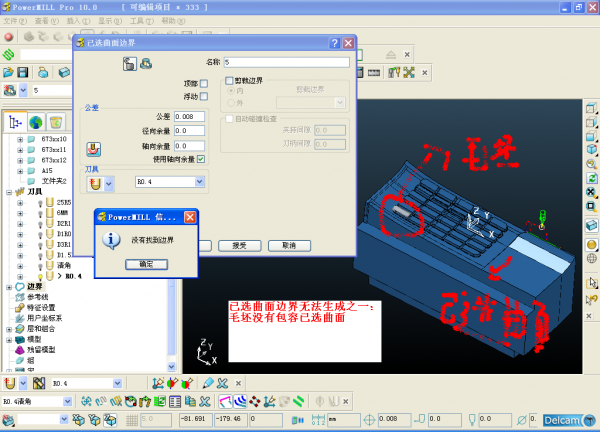Switch to the globe browser tab icon
Screen dimensions: 600x432
[36, 122]
